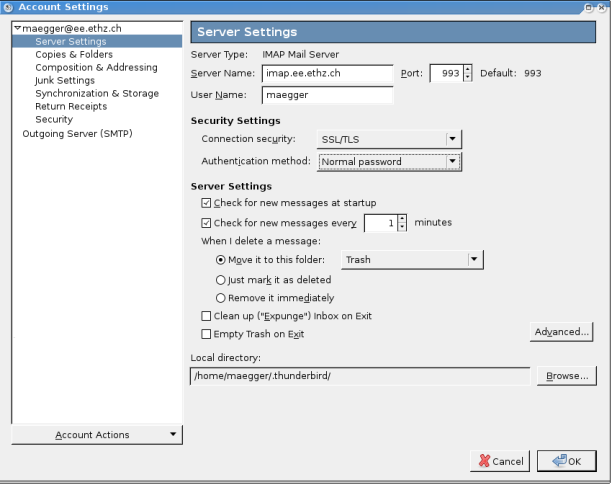The image size is (612, 485).
Task: Click the User Name input field
Action: [x=327, y=95]
